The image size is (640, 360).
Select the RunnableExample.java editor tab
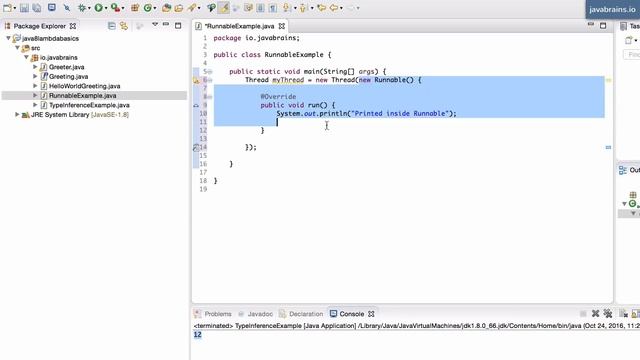pos(239,26)
